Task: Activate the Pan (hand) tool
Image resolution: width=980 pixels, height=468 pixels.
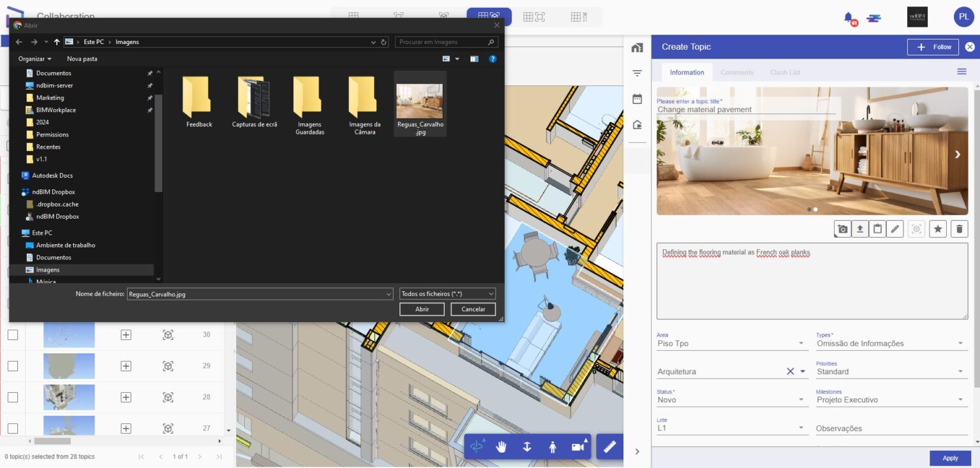Action: (x=501, y=446)
